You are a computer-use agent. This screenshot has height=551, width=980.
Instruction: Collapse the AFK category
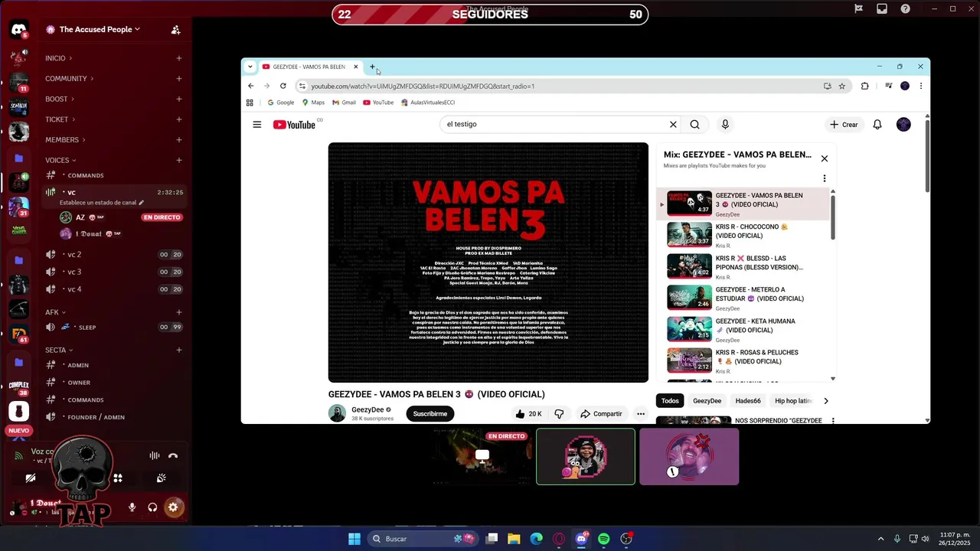point(55,312)
